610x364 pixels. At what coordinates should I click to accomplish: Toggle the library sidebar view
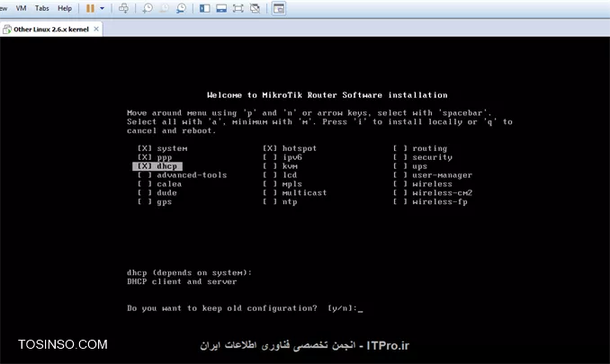click(x=204, y=8)
